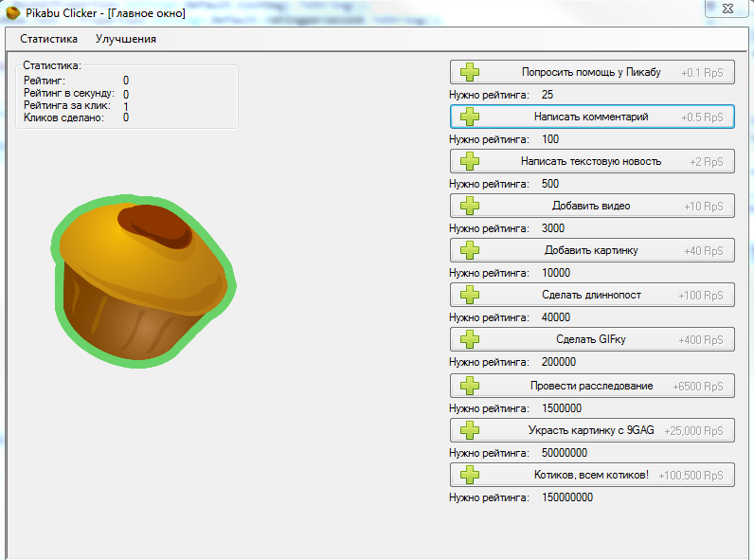Open the Статистика menu
Screen dimensions: 754x560
pyautogui.click(x=48, y=39)
